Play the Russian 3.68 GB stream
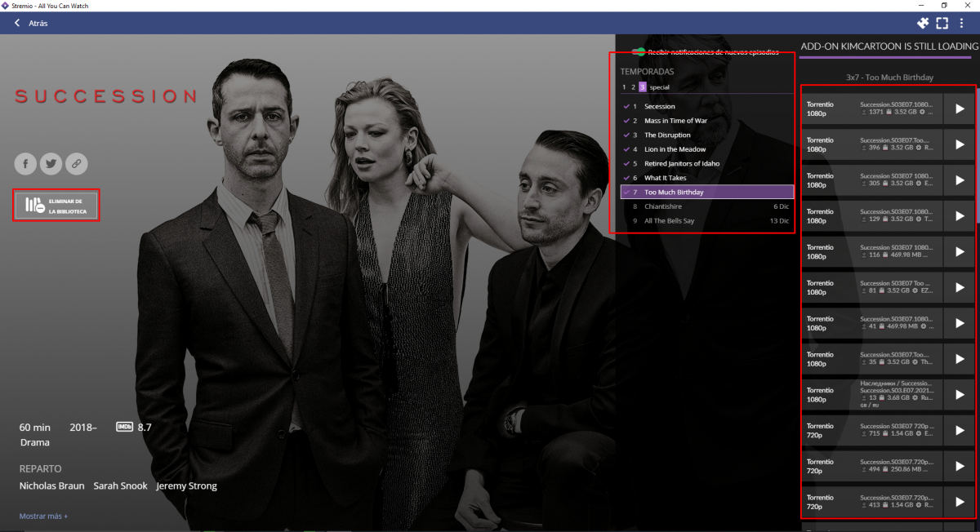This screenshot has width=980, height=532. point(960,395)
